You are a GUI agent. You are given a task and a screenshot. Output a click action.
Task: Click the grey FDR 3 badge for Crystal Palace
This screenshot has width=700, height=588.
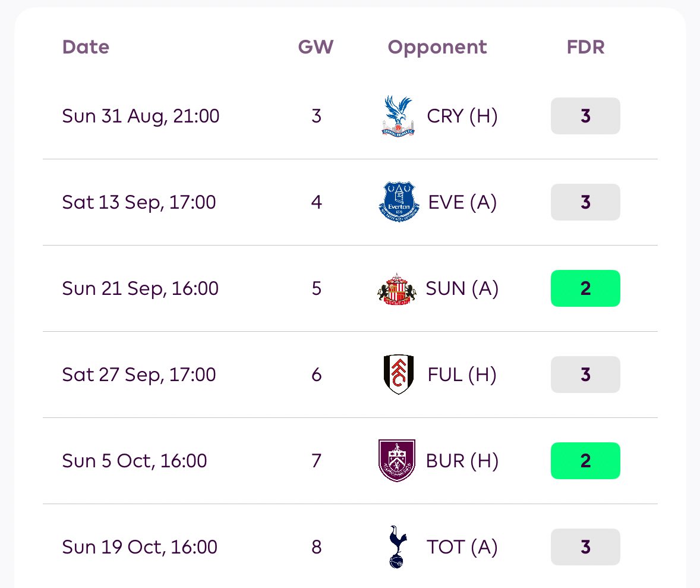pyautogui.click(x=585, y=116)
